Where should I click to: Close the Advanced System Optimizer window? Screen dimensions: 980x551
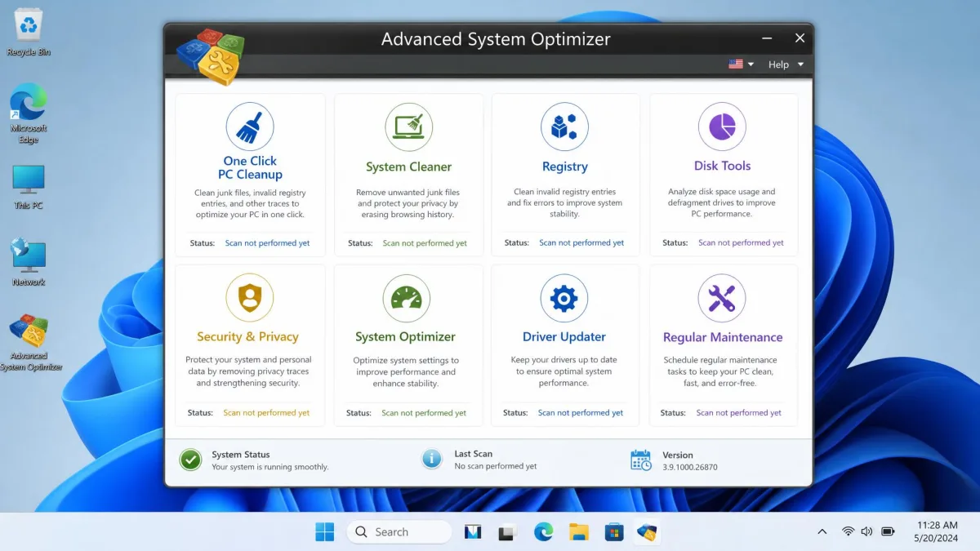pyautogui.click(x=800, y=38)
